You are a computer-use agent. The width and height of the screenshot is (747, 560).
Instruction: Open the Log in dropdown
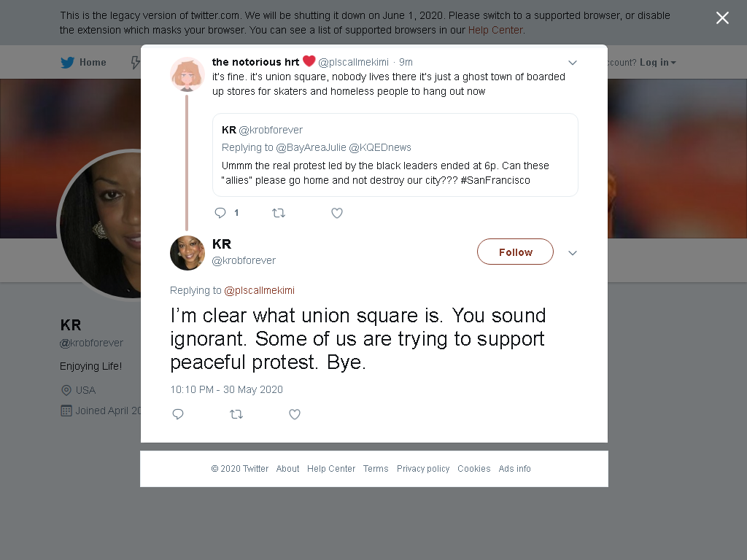pyautogui.click(x=658, y=63)
